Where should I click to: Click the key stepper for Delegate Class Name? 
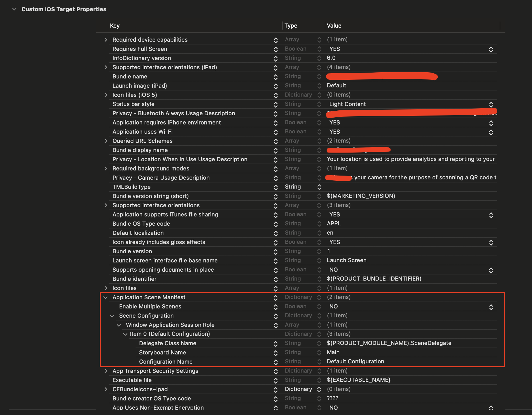tap(275, 343)
